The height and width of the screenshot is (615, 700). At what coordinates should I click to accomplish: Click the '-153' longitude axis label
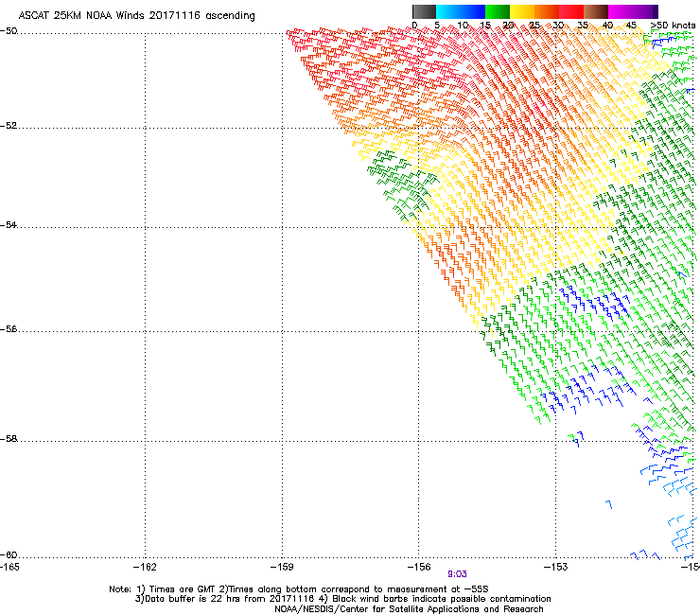tap(555, 567)
